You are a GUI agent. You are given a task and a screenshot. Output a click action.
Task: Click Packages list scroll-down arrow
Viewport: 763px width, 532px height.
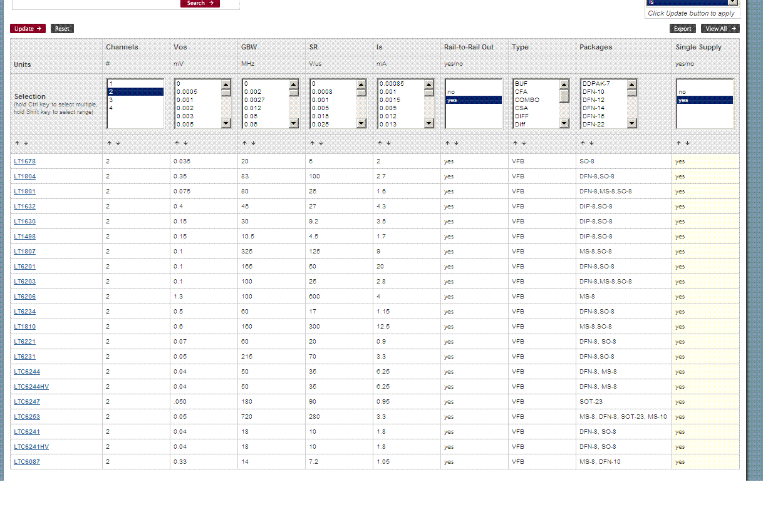[632, 123]
